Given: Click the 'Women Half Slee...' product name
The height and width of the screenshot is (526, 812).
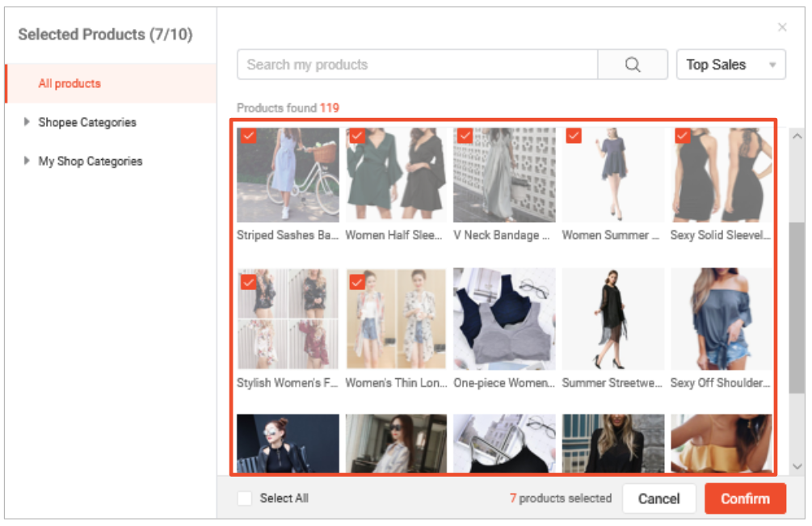Looking at the screenshot, I should pos(394,235).
